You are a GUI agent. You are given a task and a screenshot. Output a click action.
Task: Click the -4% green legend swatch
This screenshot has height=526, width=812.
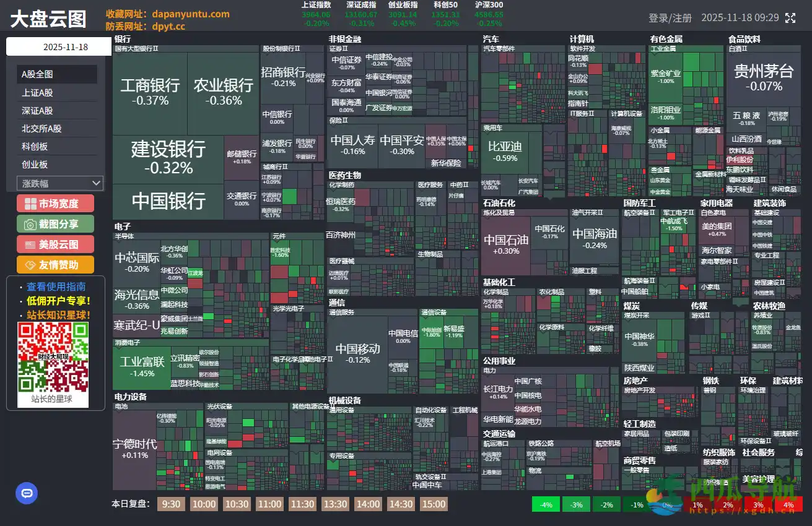pos(546,504)
